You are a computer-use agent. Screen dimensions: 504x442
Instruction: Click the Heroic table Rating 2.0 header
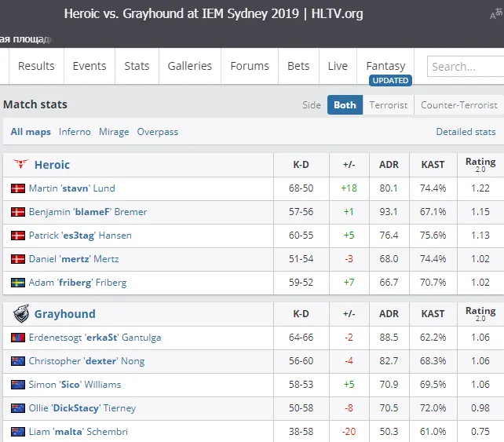tap(480, 165)
